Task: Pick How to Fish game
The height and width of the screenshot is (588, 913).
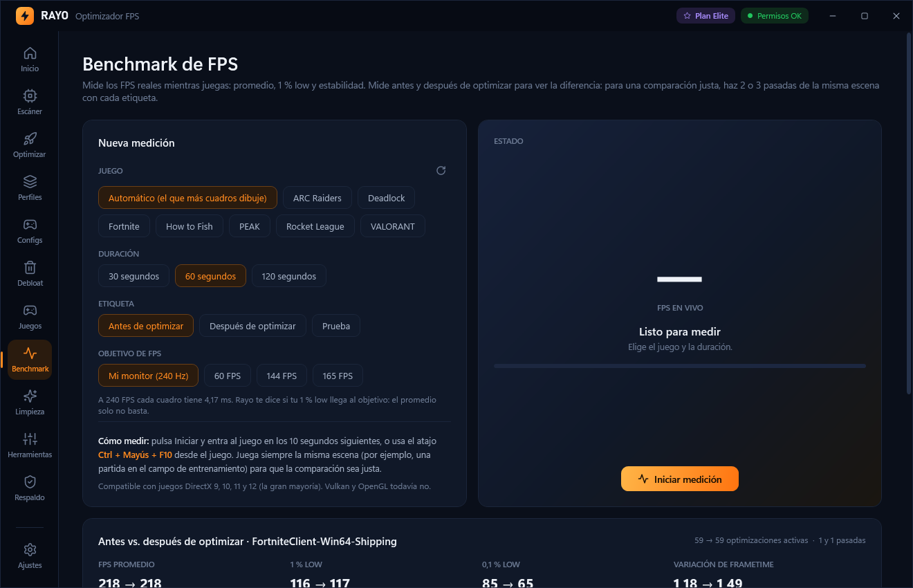Action: (190, 226)
